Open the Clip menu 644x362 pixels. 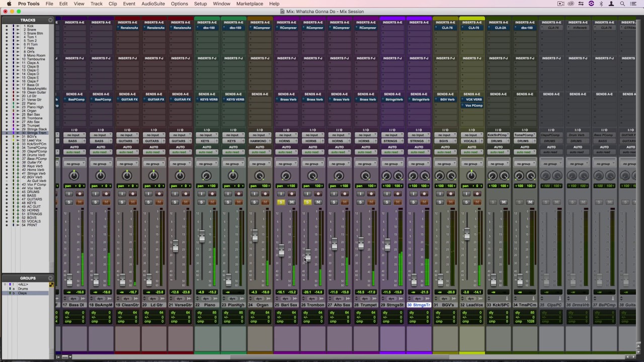click(113, 4)
